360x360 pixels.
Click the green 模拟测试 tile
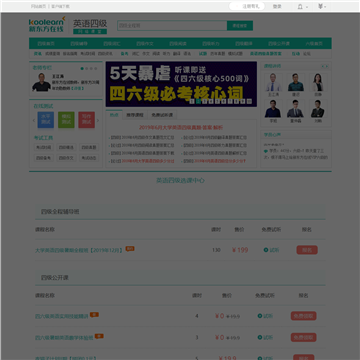click(x=66, y=120)
